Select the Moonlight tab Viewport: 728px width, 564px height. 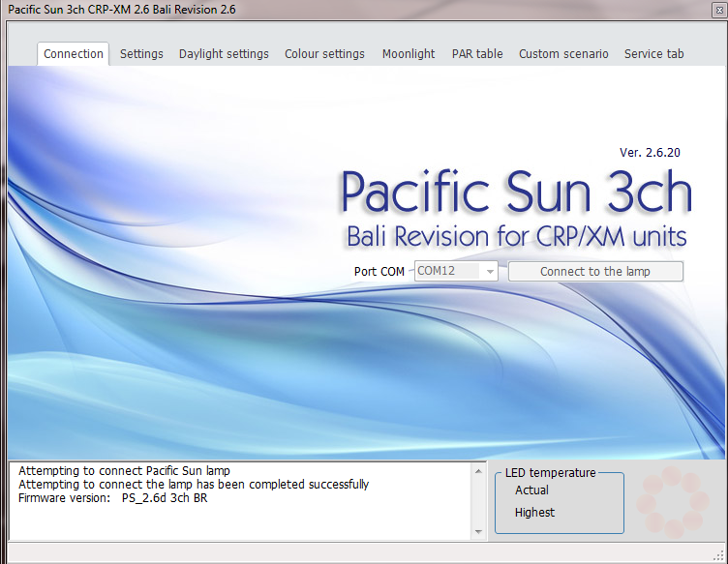(x=409, y=54)
